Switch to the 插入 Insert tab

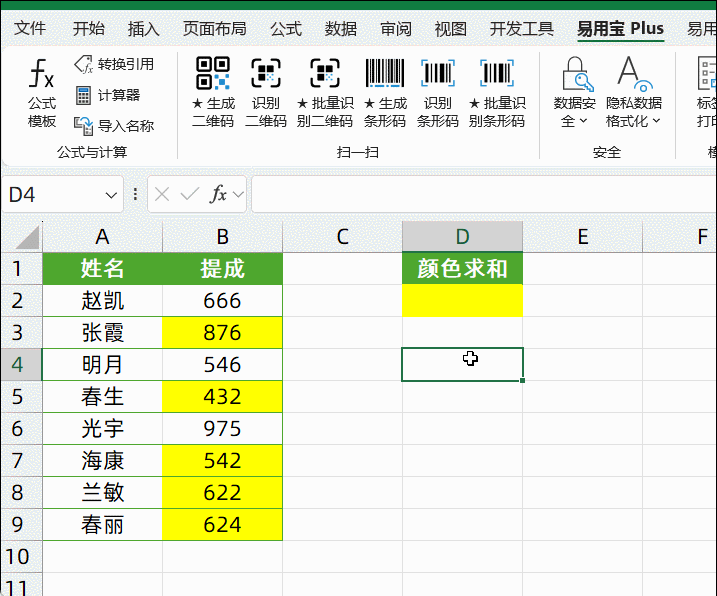[x=144, y=28]
